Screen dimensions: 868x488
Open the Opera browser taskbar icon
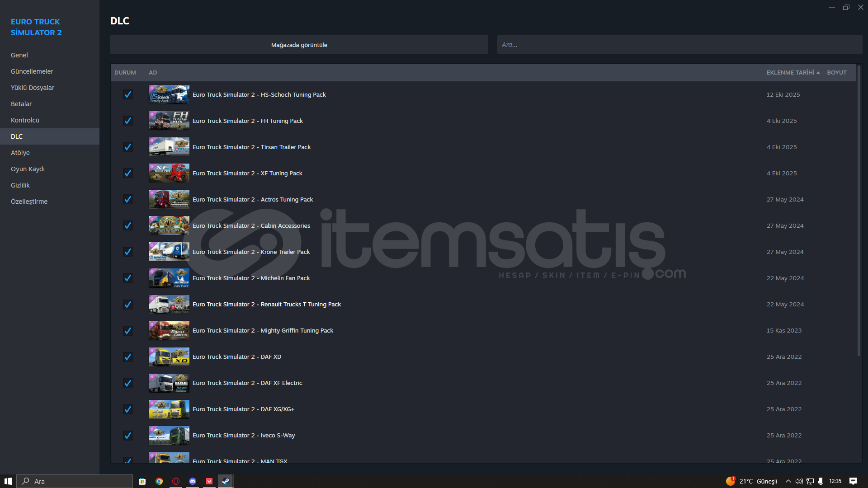[x=176, y=481]
